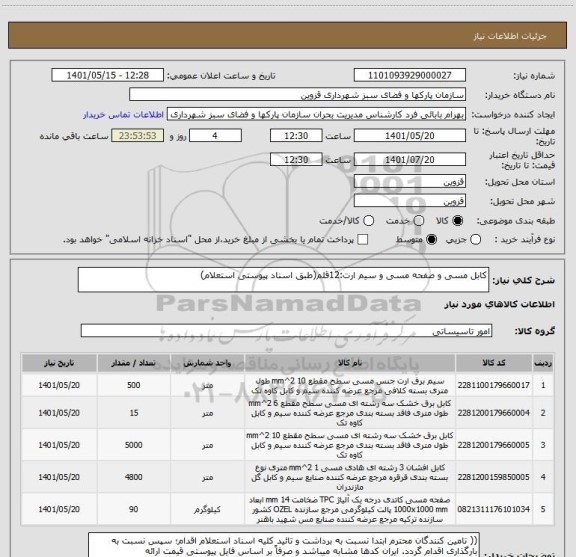
Task: Click the buyer notes text box
Action: (284, 546)
